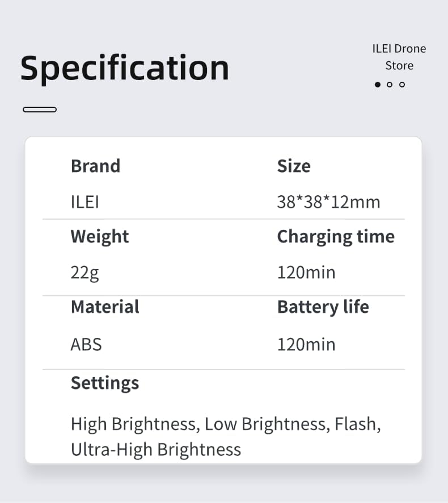448x503 pixels.
Task: Click the 22g weight value
Action: [85, 273]
